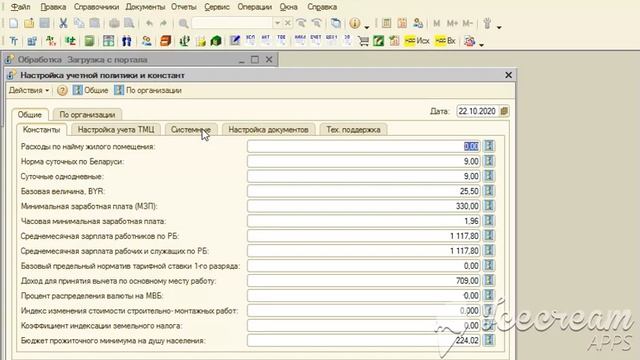640x360 pixels.
Task: Click the question mark help button
Action: (62, 90)
